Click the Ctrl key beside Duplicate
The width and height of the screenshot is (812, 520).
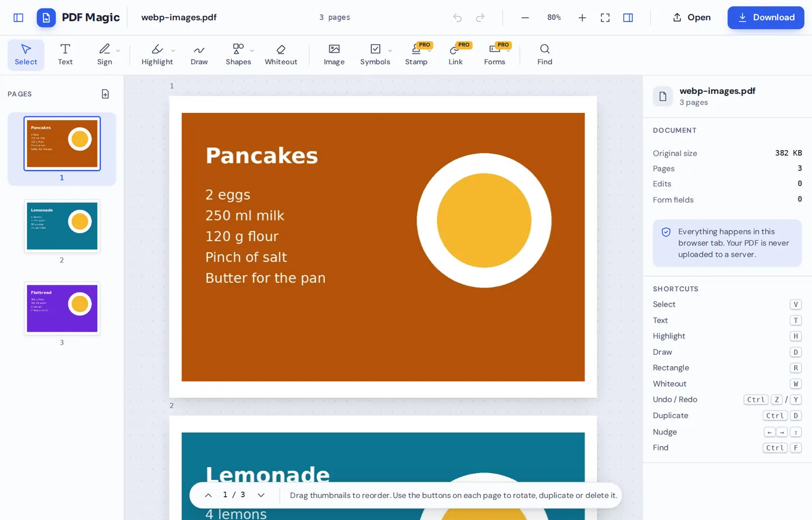[x=775, y=416]
